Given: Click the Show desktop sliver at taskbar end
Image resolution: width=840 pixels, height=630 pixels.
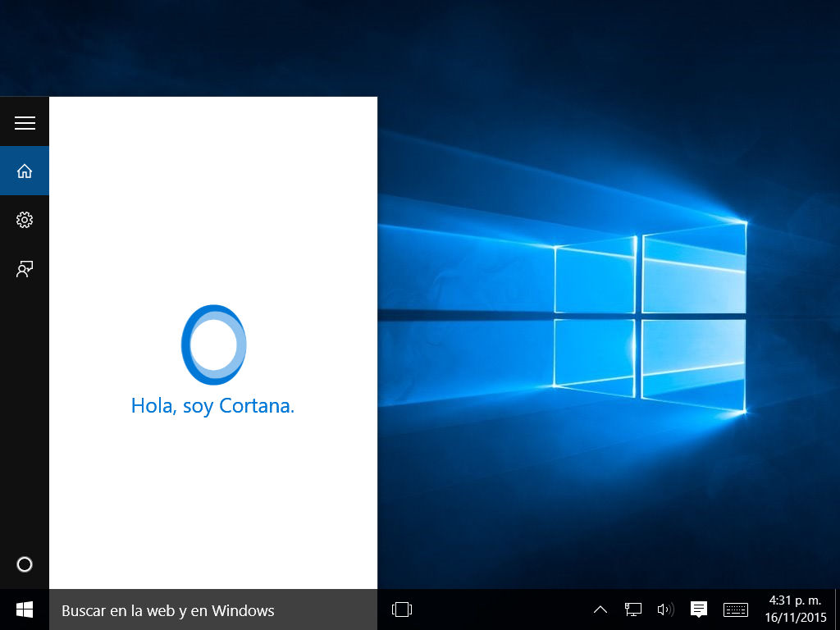Looking at the screenshot, I should (x=837, y=609).
